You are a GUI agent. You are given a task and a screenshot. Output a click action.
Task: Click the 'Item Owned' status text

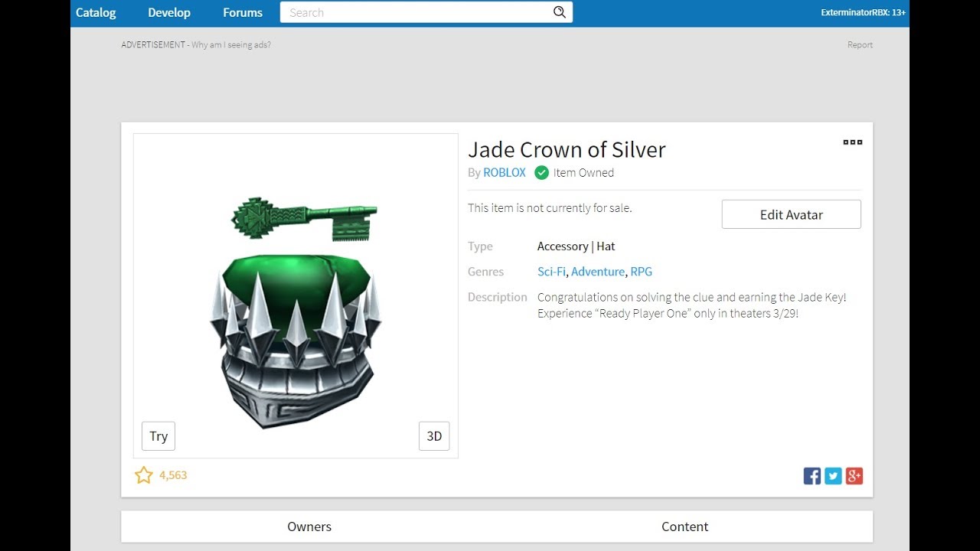pos(583,173)
